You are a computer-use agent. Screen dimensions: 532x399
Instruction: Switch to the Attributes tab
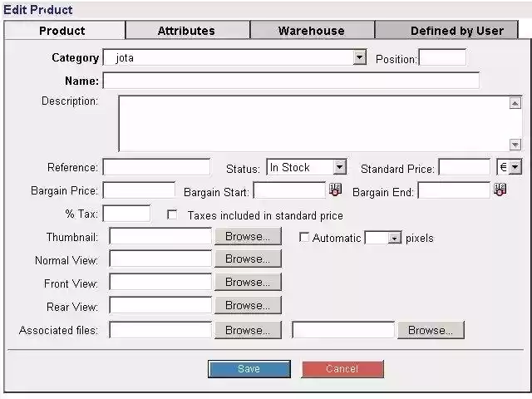(188, 31)
